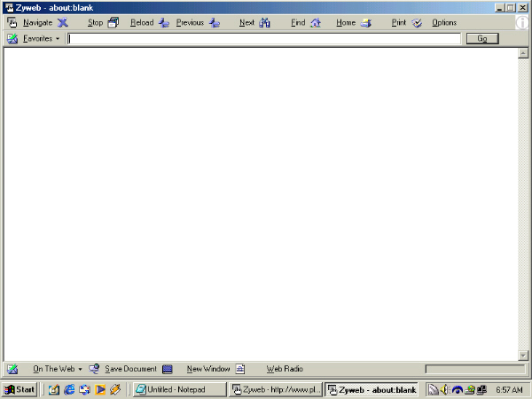This screenshot has width=532, height=399.
Task: Click the Save Document icon
Action: point(94,369)
